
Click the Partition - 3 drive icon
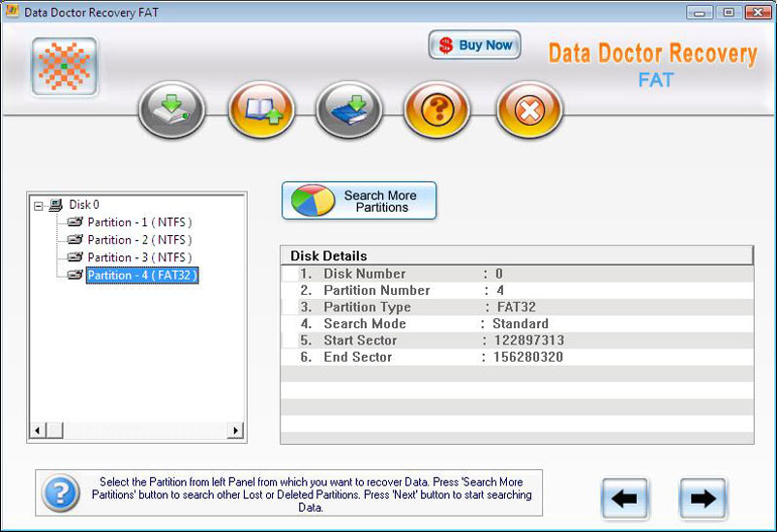pos(75,256)
